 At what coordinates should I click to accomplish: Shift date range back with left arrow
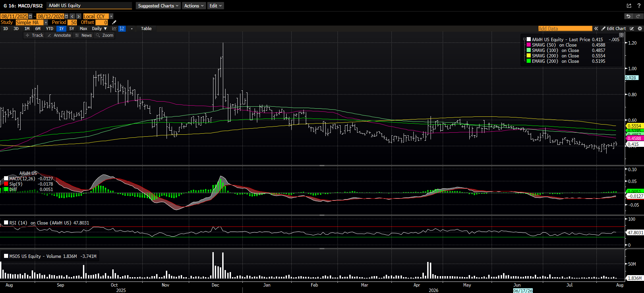tap(72, 16)
